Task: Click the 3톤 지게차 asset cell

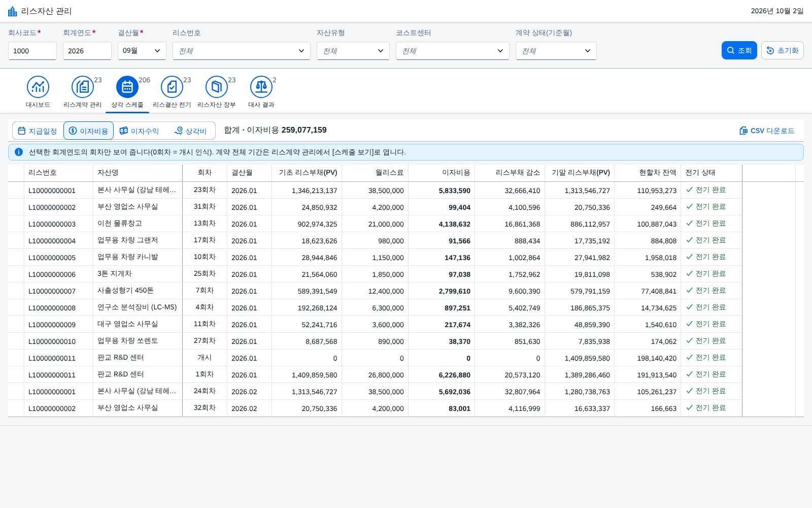Action: 138,274
